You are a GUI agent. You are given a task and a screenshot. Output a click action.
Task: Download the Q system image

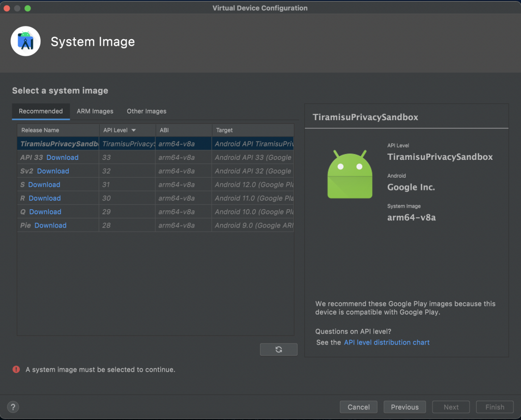[x=45, y=212]
